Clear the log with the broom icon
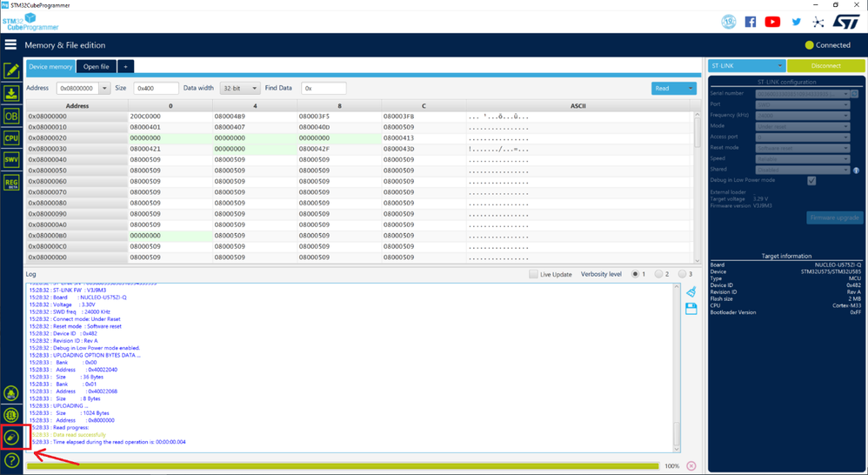Screen dimensions: 868x475 (x=691, y=291)
